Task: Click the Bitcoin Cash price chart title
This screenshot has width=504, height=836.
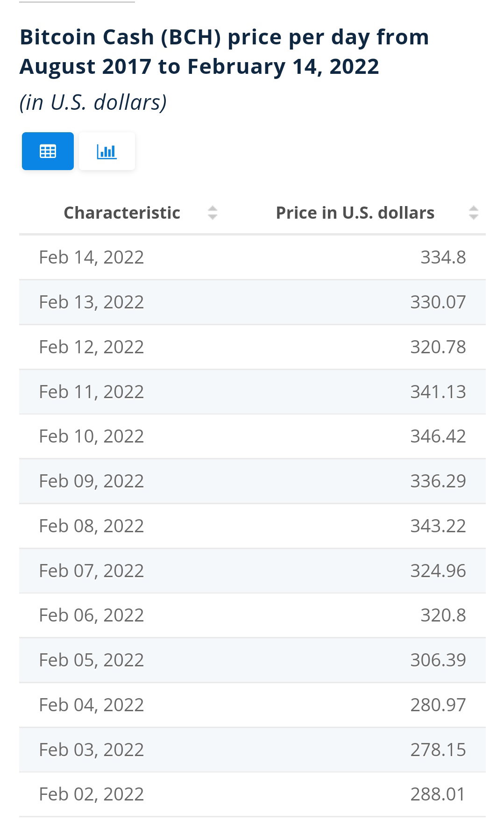Action: pyautogui.click(x=224, y=51)
